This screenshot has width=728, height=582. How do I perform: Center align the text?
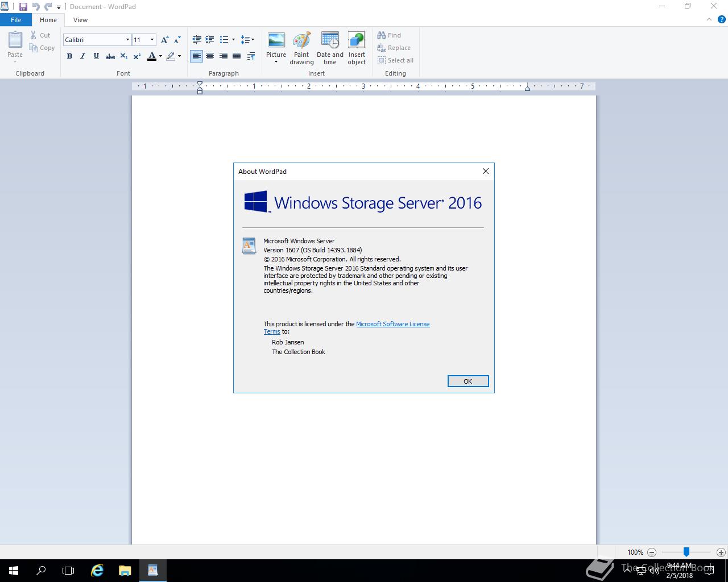pyautogui.click(x=210, y=56)
